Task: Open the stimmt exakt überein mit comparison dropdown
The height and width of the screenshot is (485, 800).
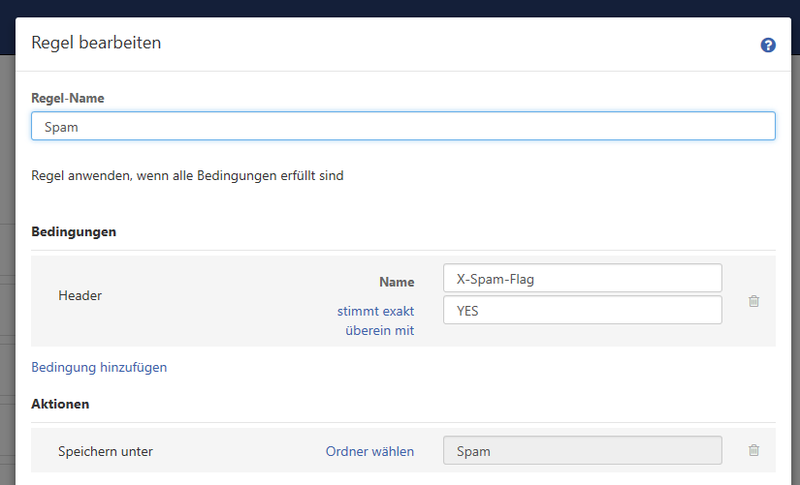Action: [376, 321]
